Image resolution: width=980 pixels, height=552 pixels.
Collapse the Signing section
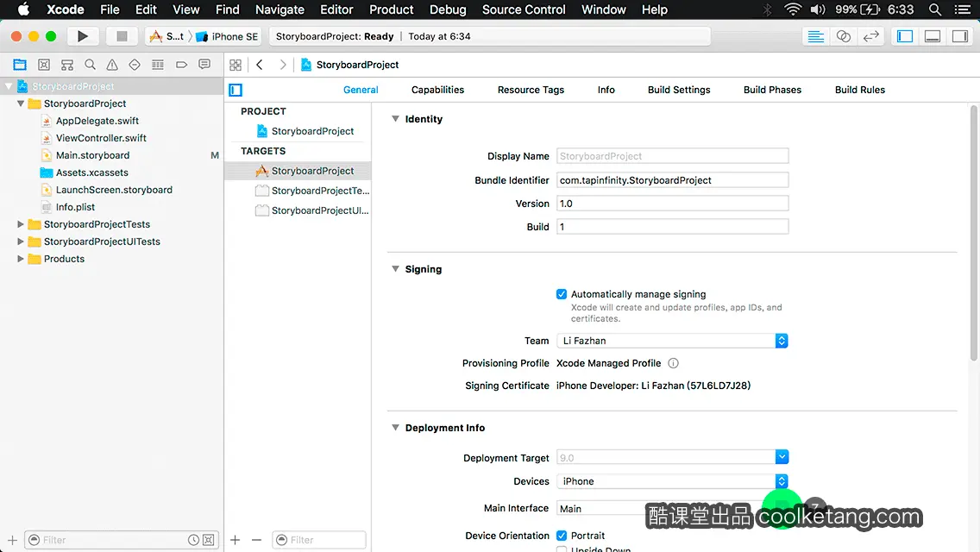click(x=395, y=268)
